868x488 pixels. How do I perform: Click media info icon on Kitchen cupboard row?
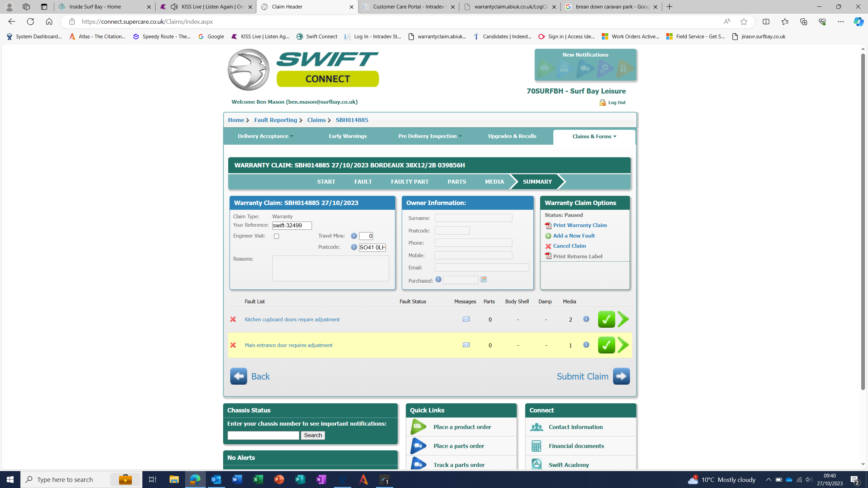tap(586, 319)
